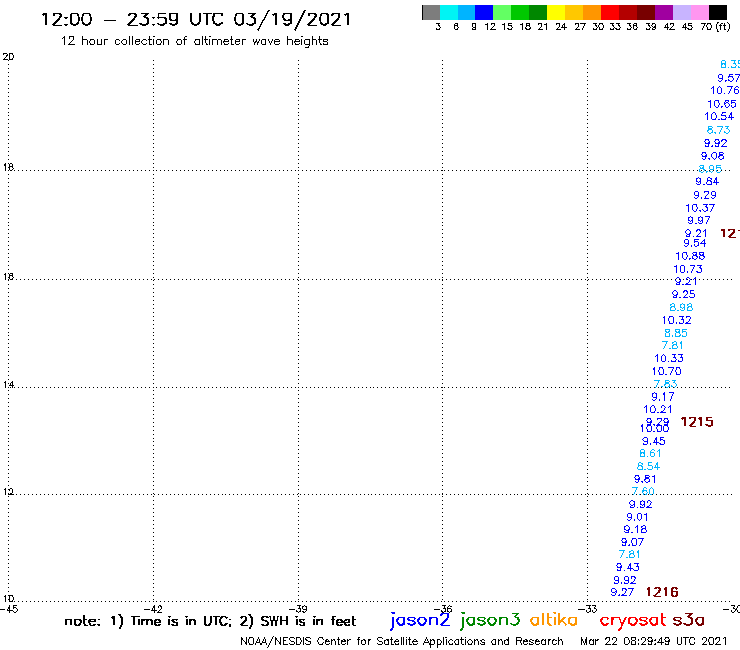Click wave height value 9.27
Image resolution: width=740 pixels, height=650 pixels.
coord(622,592)
